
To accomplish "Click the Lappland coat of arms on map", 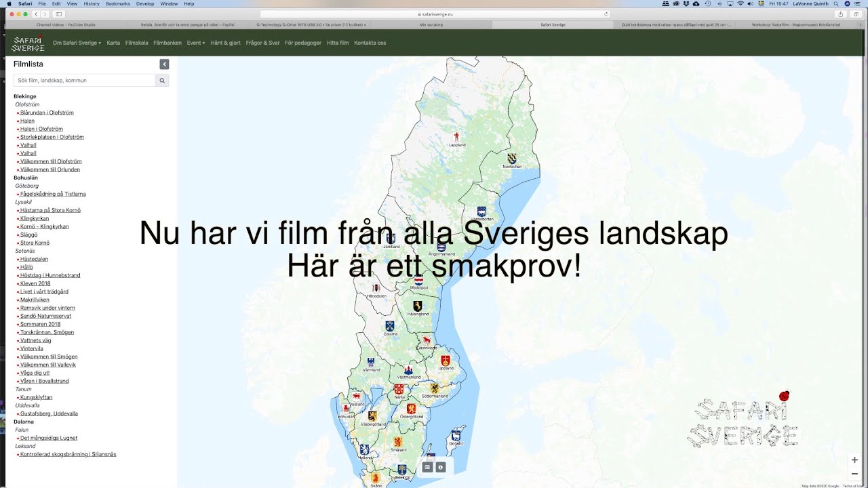I will 456,136.
